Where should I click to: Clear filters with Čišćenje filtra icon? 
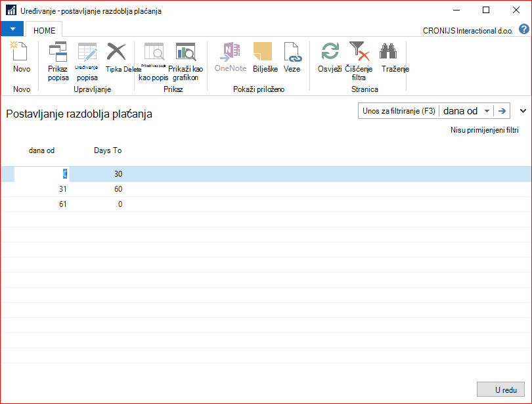pyautogui.click(x=359, y=51)
